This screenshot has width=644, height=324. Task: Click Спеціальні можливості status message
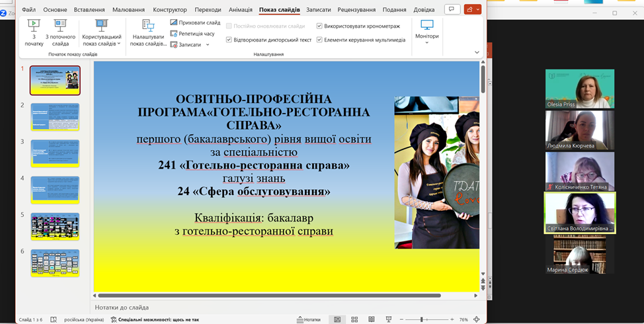[x=155, y=319]
